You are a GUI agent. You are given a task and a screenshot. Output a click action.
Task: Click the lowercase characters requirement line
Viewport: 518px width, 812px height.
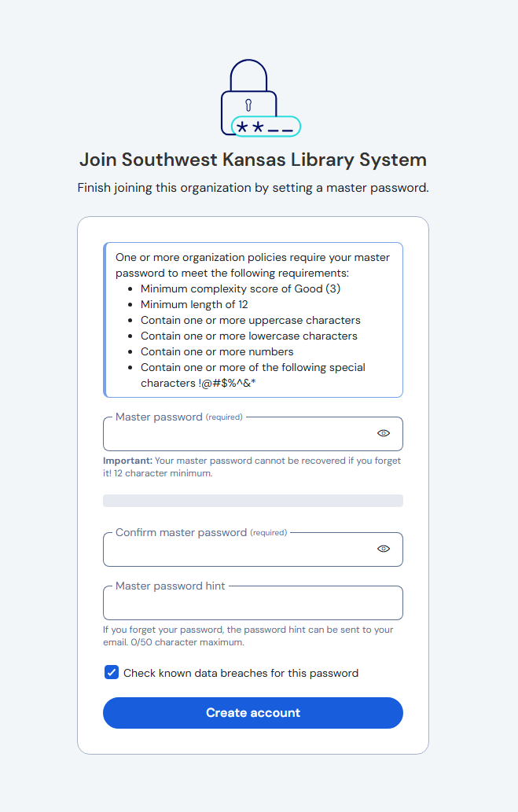tap(248, 336)
